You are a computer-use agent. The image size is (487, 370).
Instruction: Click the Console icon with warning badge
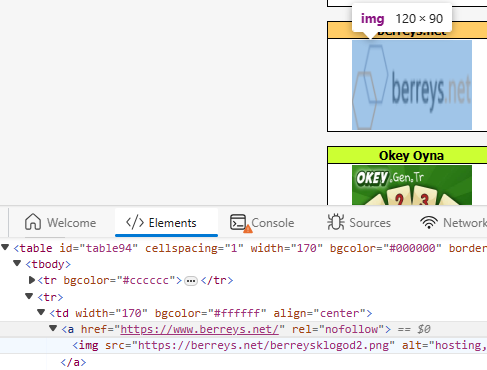tap(240, 223)
